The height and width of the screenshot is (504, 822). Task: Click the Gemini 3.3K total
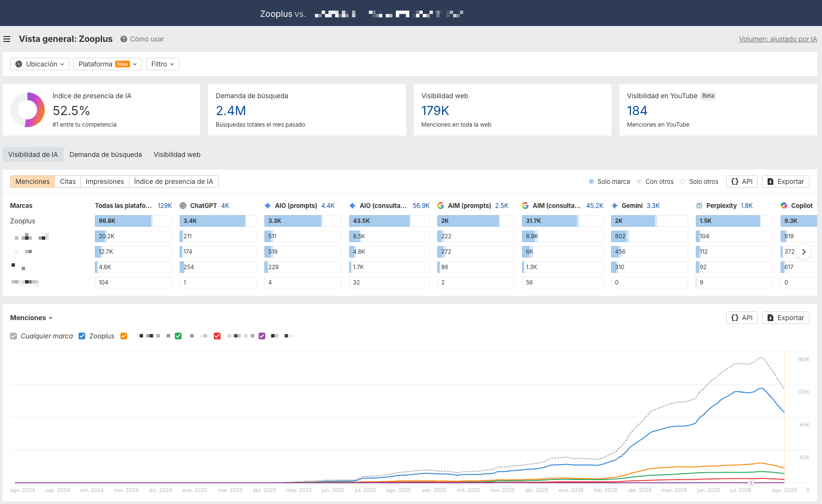pos(653,206)
